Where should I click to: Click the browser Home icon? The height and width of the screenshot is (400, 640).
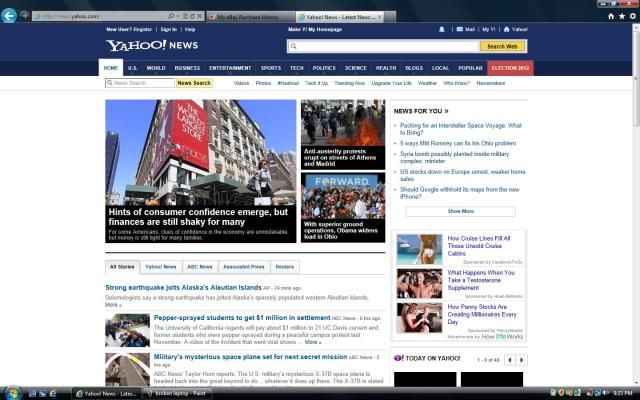611,16
